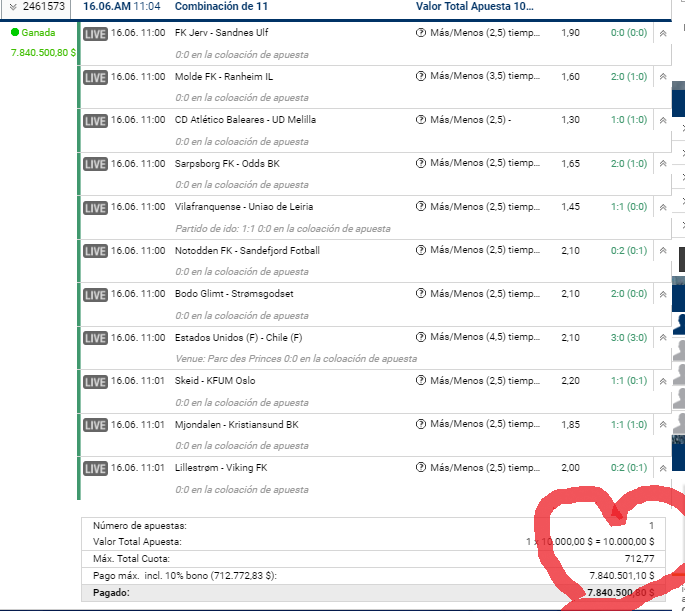Click LIVE badge for Molde FK match
The width and height of the screenshot is (685, 611).
pos(95,78)
